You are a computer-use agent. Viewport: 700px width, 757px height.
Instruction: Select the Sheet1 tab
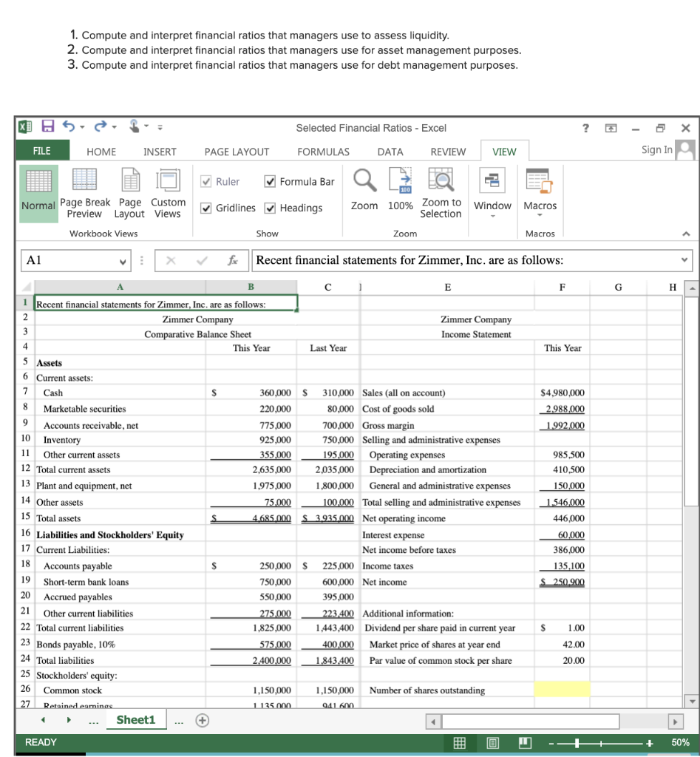pos(136,720)
